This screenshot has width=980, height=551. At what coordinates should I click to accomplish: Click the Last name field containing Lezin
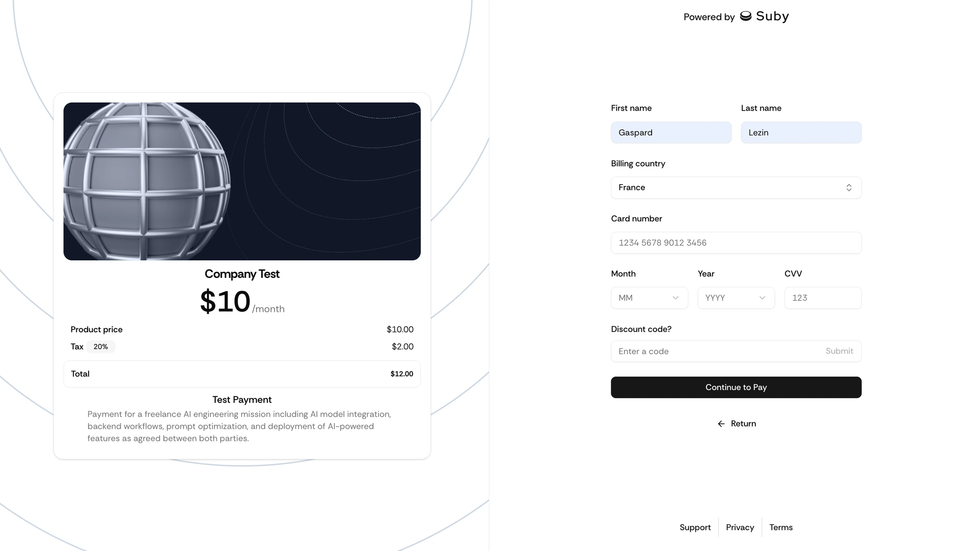(x=801, y=133)
